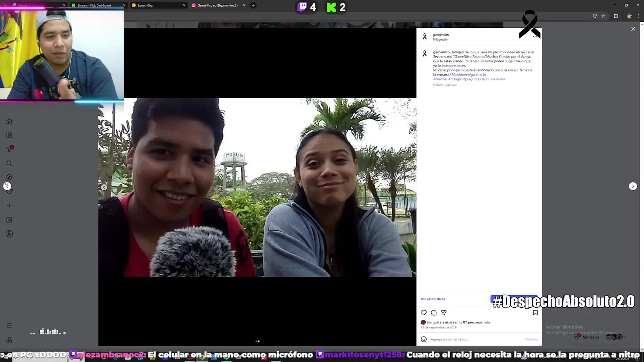Open the browser profile avatar
This screenshot has height=362, width=644.
(x=629, y=16)
